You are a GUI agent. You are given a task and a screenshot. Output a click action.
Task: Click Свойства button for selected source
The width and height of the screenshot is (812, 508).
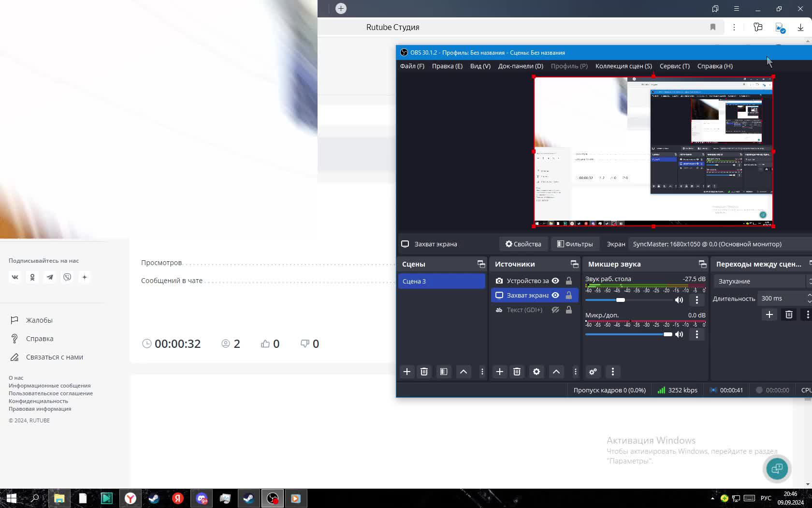[523, 244]
